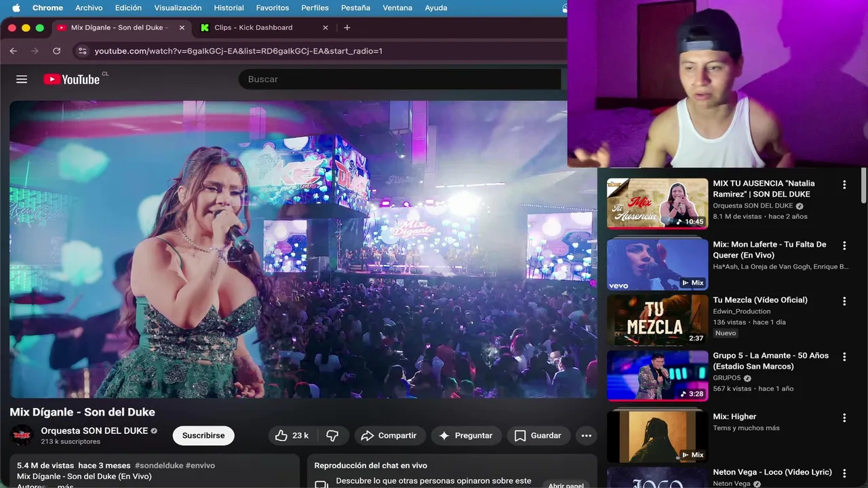Viewport: 868px width, 488px height.
Task: Click the Mix Díganle - Son del Duke title
Action: (x=82, y=412)
